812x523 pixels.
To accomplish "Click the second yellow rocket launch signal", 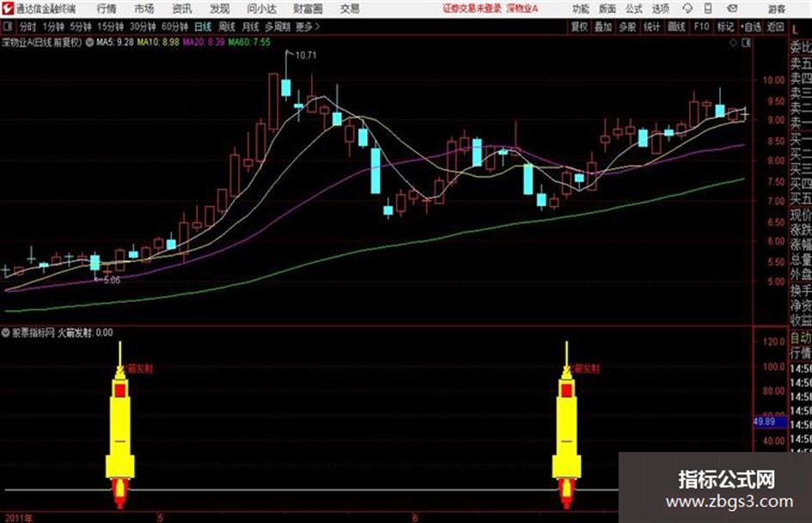I will point(566,424).
